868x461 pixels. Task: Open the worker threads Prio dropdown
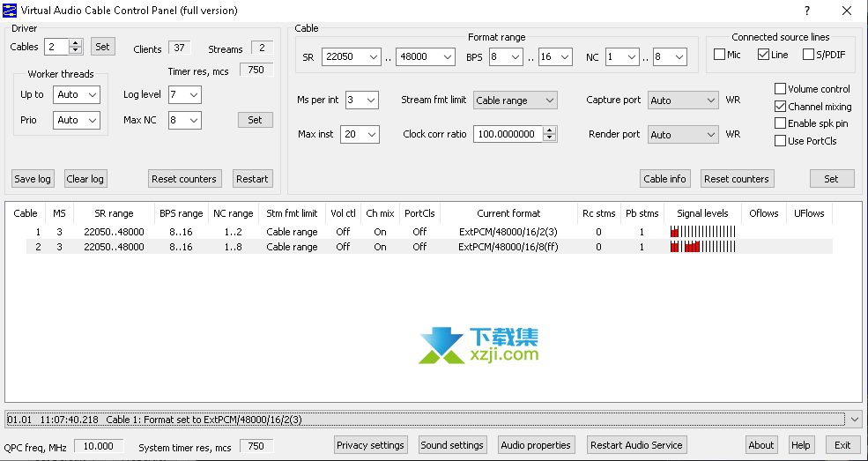point(77,120)
